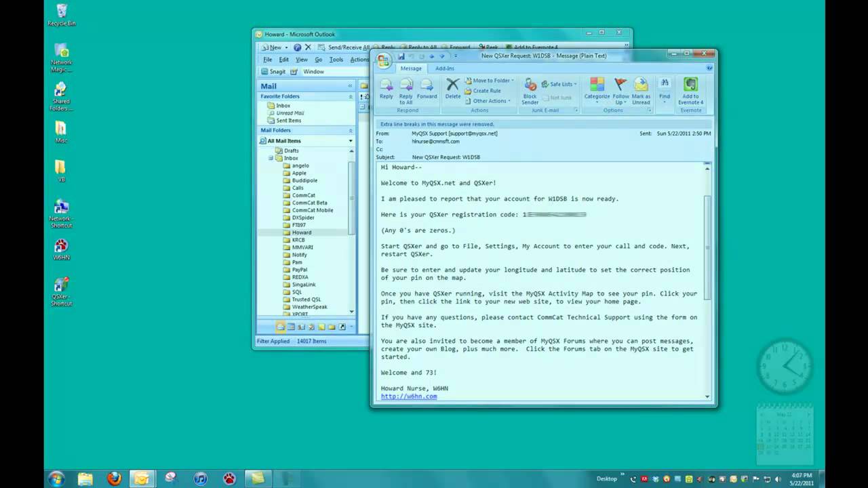Select the W6HN desktop icon
Viewport: 868px width, 488px height.
pyautogui.click(x=61, y=249)
